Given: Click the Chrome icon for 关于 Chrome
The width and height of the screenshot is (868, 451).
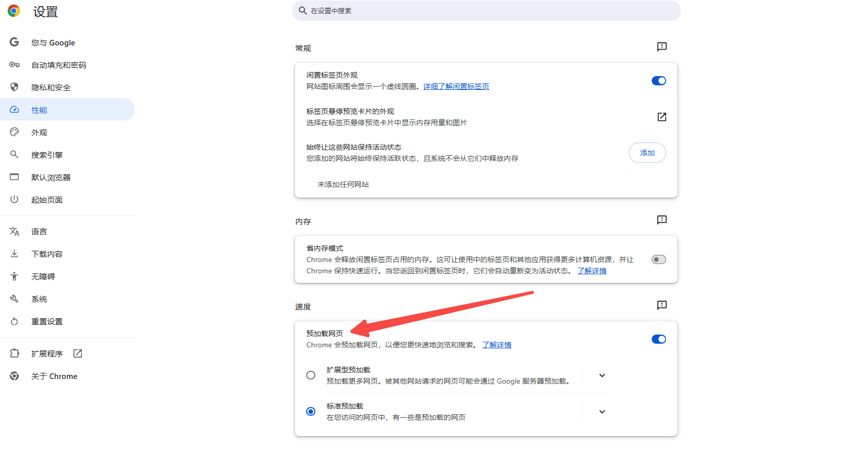Looking at the screenshot, I should tap(14, 376).
